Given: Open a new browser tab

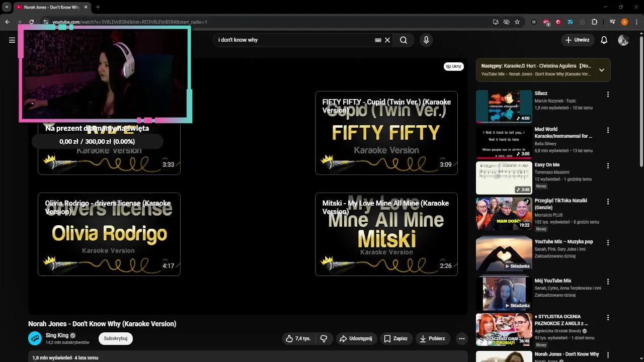Looking at the screenshot, I should point(98,7).
